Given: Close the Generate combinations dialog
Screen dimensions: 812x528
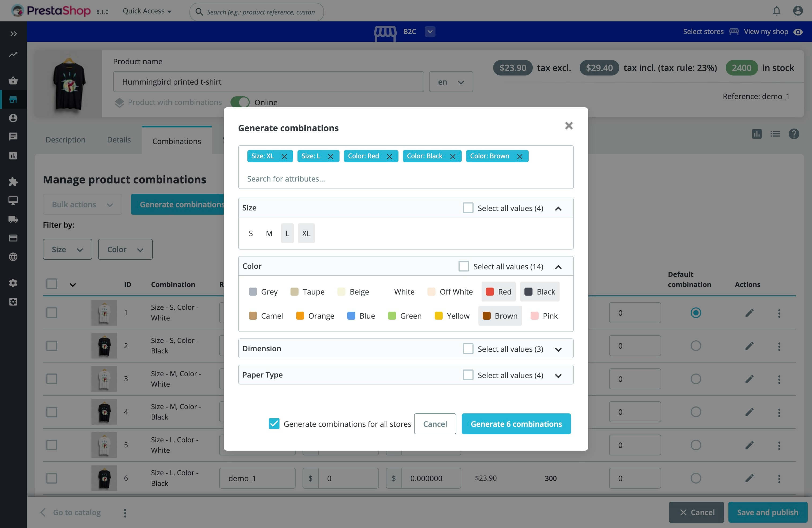Looking at the screenshot, I should (x=569, y=126).
